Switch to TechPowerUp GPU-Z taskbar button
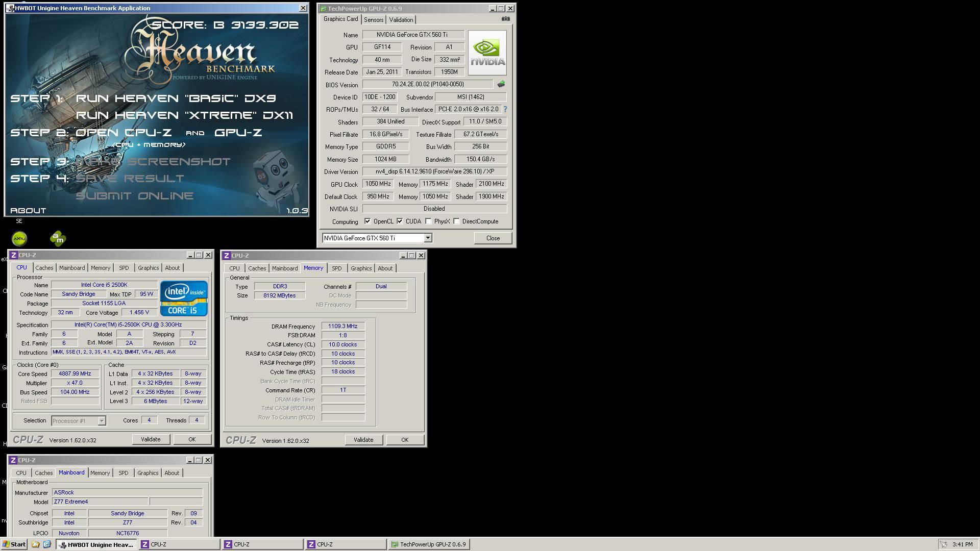The image size is (980, 551). [429, 544]
